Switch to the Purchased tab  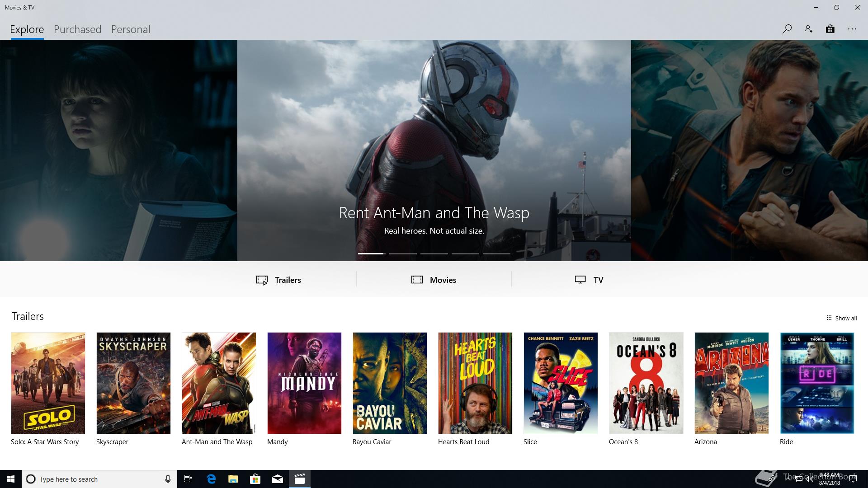click(x=78, y=29)
